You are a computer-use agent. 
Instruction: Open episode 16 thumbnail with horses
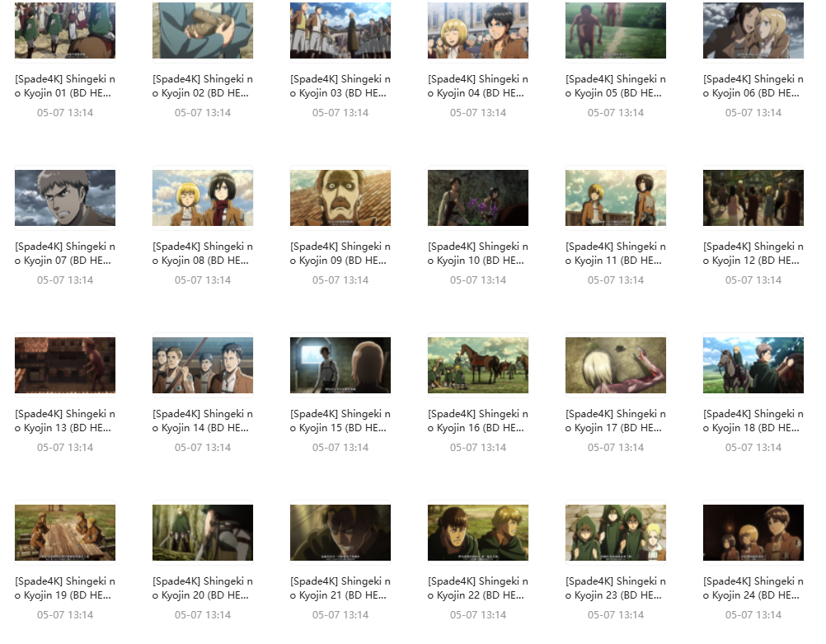tap(478, 365)
